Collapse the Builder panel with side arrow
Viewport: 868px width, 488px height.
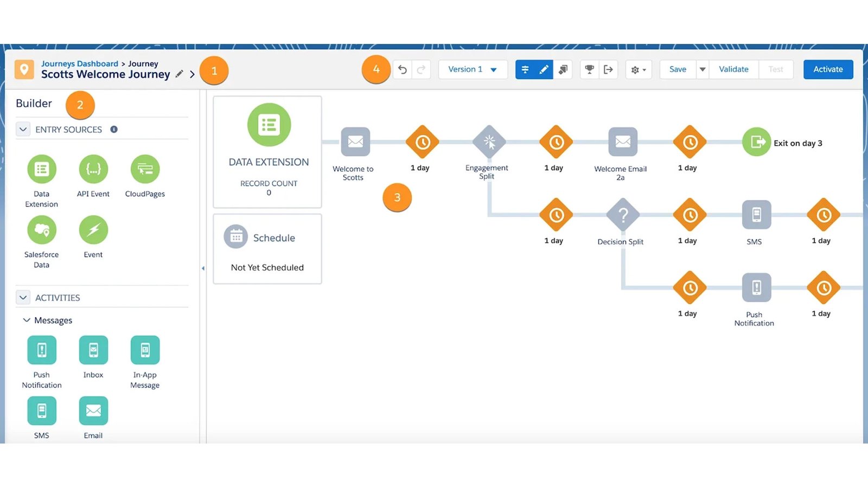[x=203, y=268]
